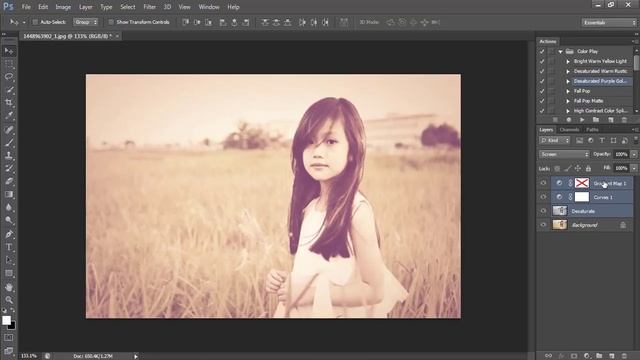Toggle Auto-Select checkbox

35,22
